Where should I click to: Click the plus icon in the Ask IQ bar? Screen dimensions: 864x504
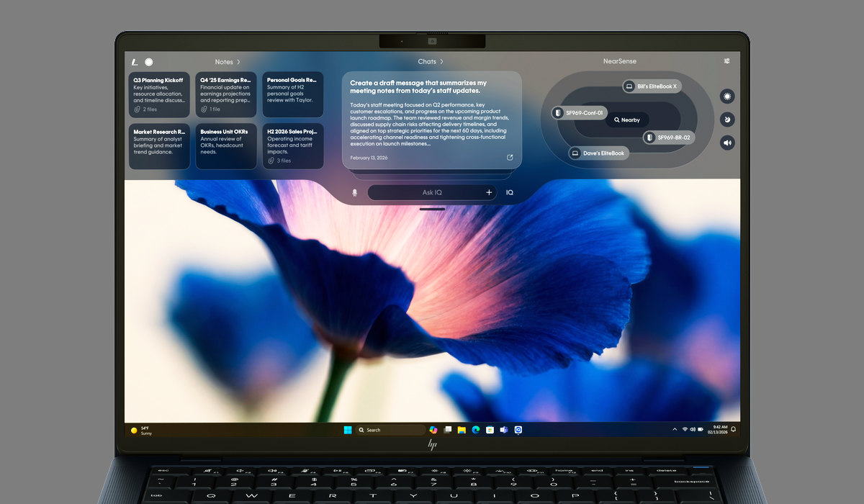pyautogui.click(x=489, y=192)
